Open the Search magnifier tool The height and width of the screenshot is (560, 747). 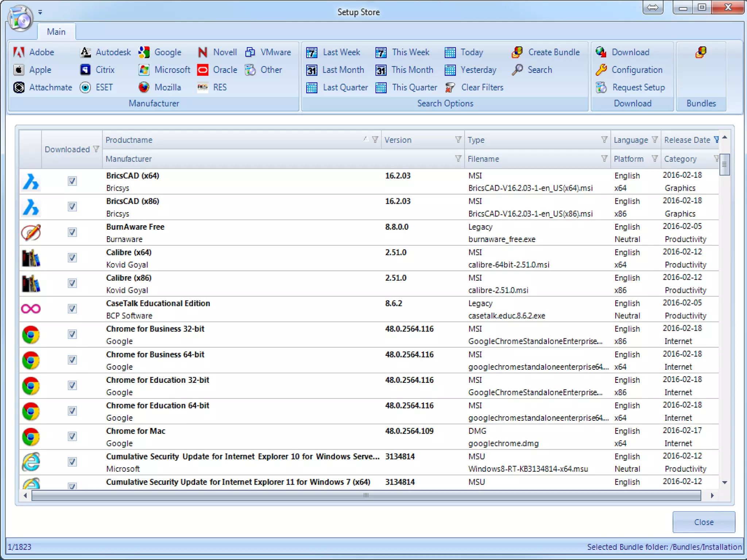(517, 70)
